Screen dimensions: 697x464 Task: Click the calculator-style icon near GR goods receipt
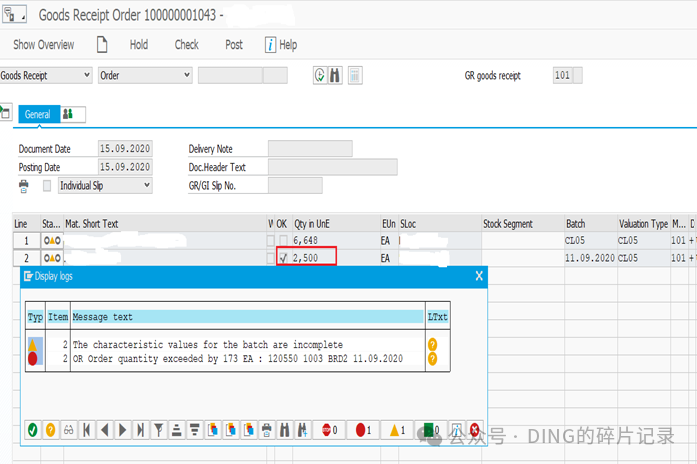click(x=355, y=75)
